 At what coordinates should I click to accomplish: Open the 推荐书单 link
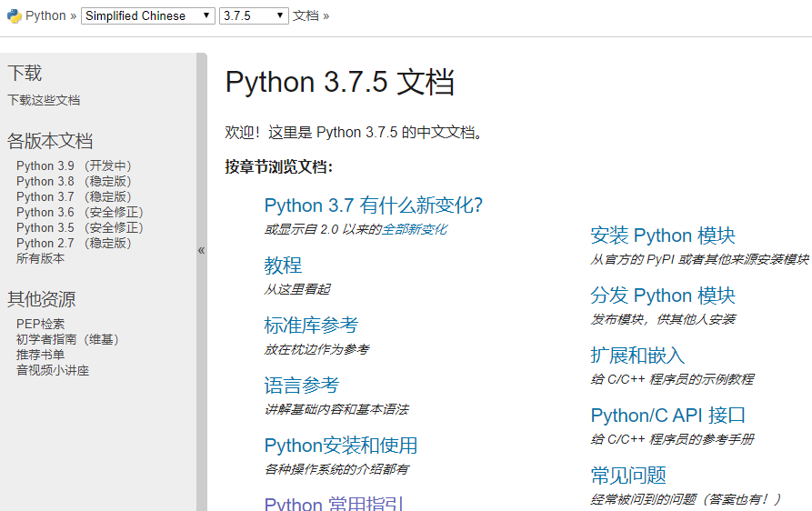coord(40,356)
